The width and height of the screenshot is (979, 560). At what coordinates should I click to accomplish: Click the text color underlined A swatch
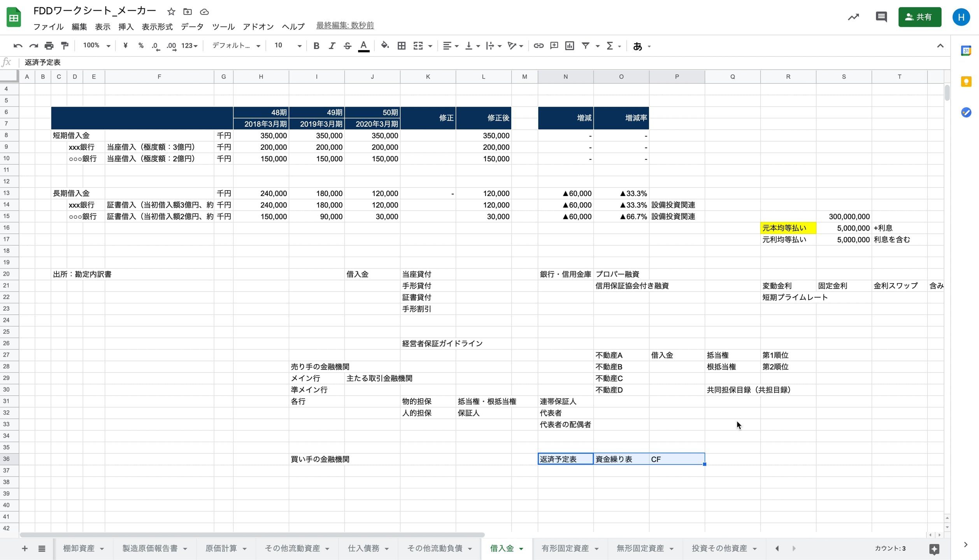[363, 46]
